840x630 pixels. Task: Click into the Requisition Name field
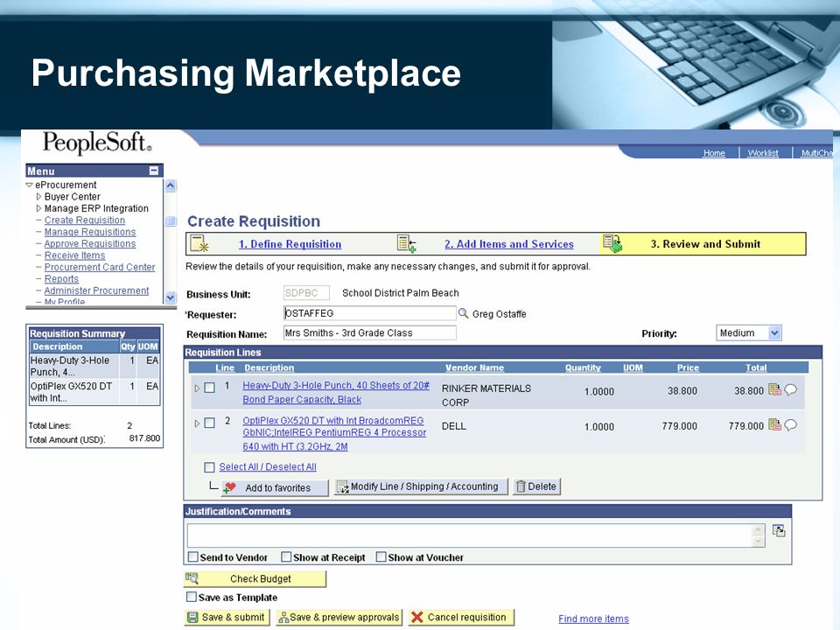(x=369, y=332)
